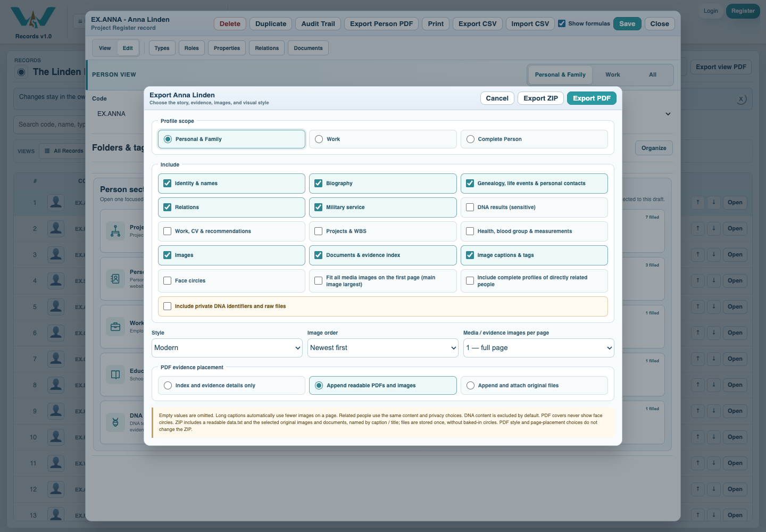Open the Media / evidence images per page dropdown
The height and width of the screenshot is (532, 766).
(x=539, y=348)
